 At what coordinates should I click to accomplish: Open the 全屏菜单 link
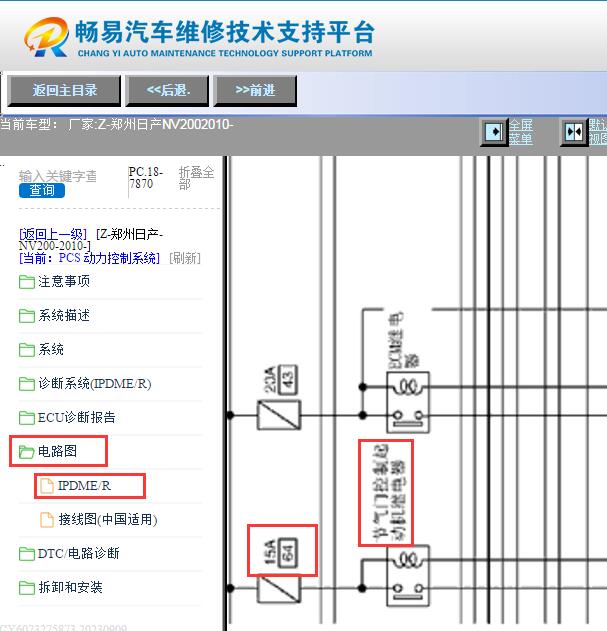tap(521, 132)
